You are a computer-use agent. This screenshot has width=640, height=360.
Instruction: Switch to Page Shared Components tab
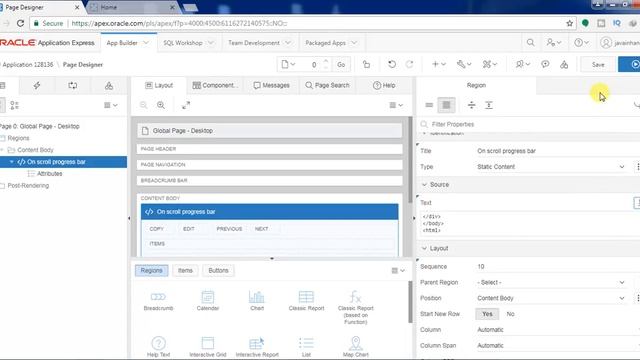[109, 85]
